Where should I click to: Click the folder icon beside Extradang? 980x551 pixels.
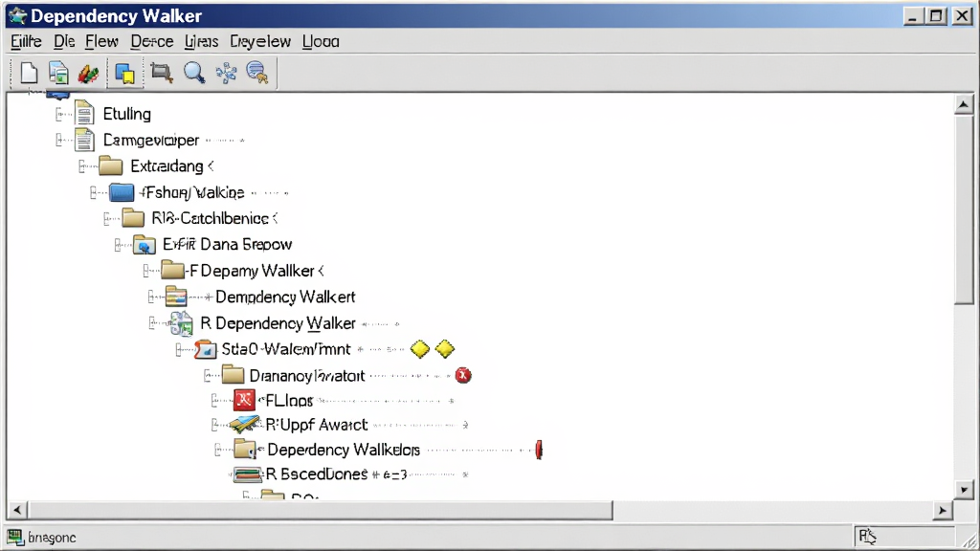click(x=111, y=166)
